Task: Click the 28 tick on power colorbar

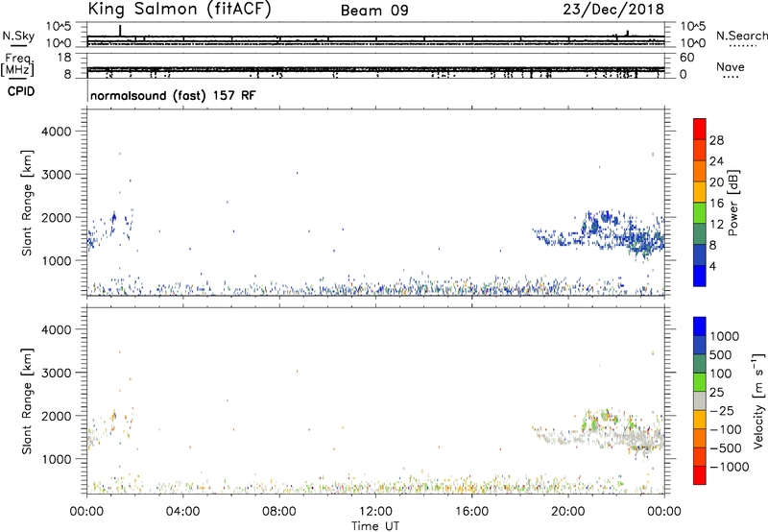Action: [716, 140]
